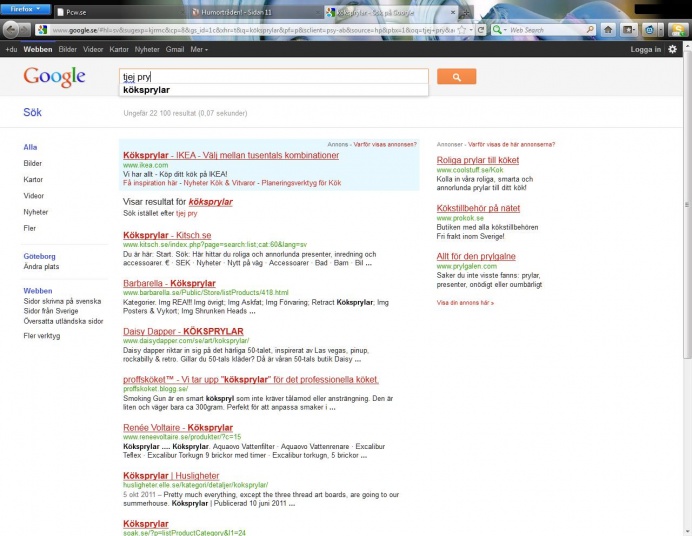Viewport: 692px width, 536px height.
Task: Open Videor in Google top bar
Action: click(93, 49)
